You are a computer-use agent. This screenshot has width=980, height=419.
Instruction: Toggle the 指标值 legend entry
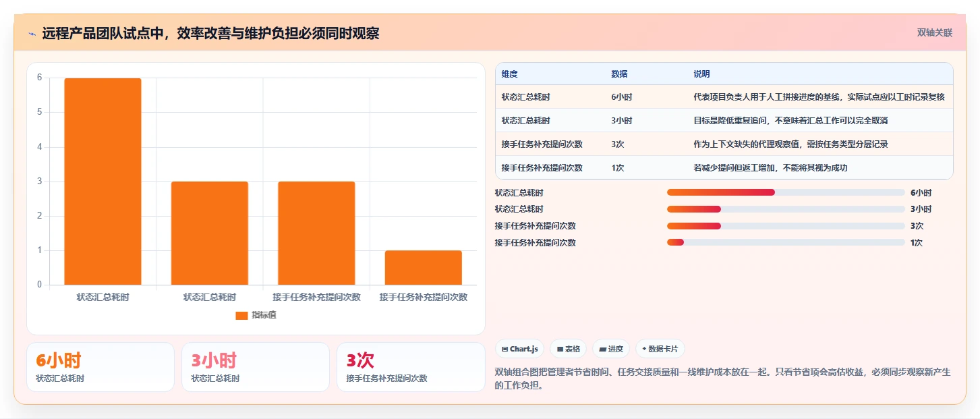tap(256, 315)
